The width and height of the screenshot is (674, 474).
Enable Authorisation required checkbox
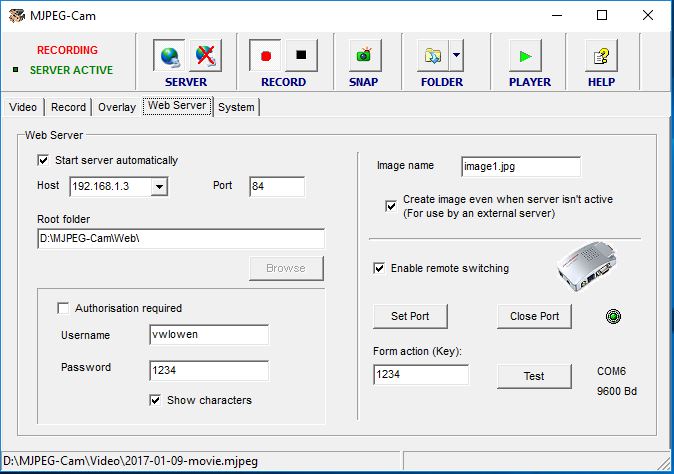(x=64, y=308)
